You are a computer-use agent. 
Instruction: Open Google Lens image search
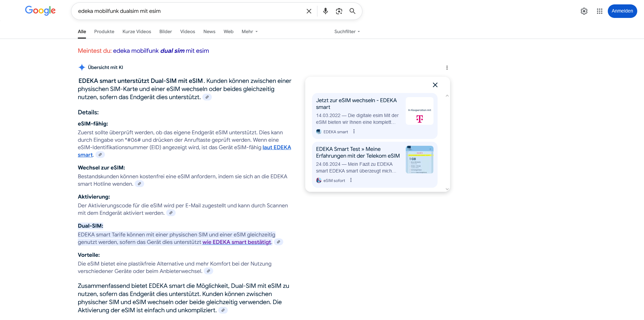(x=339, y=11)
